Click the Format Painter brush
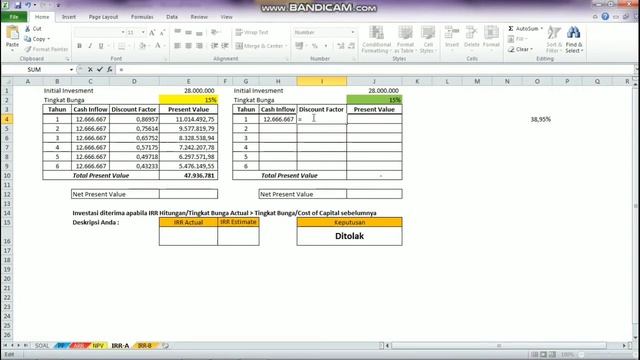The width and height of the screenshot is (640, 360). tap(28, 49)
